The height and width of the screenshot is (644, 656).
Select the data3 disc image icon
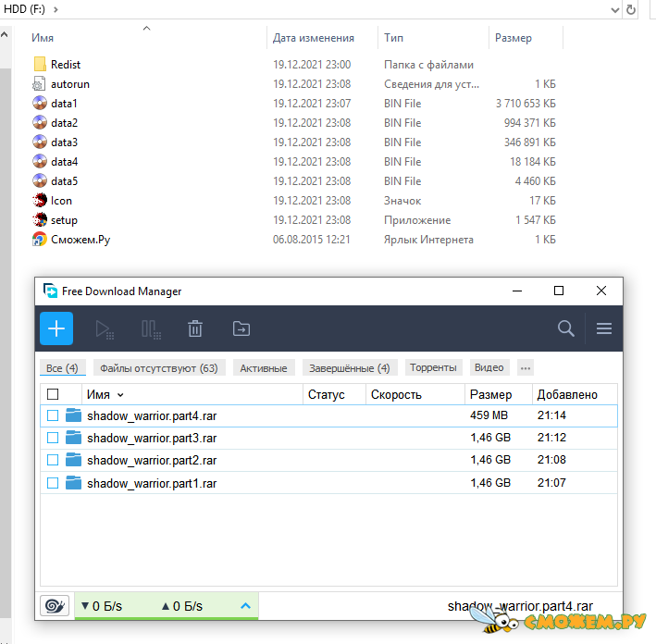(40, 142)
